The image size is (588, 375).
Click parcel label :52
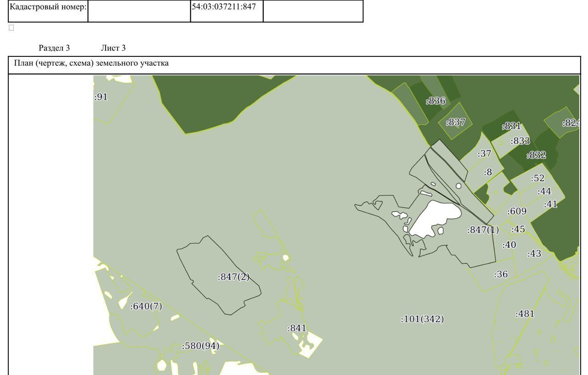[x=537, y=179]
